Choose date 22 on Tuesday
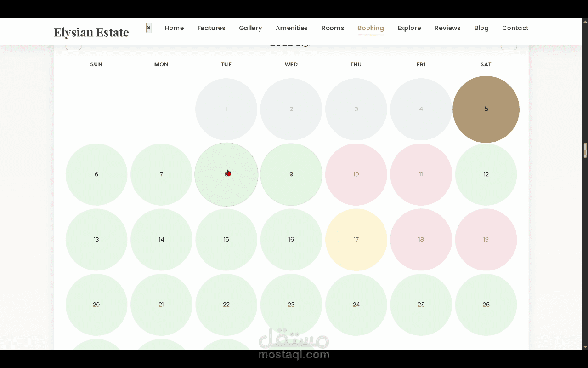588x368 pixels. 226,305
